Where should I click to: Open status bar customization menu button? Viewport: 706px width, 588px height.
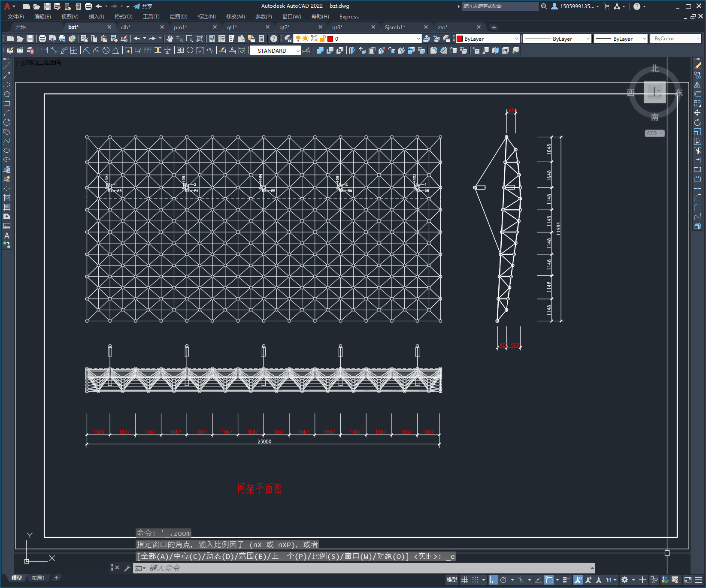click(x=699, y=580)
